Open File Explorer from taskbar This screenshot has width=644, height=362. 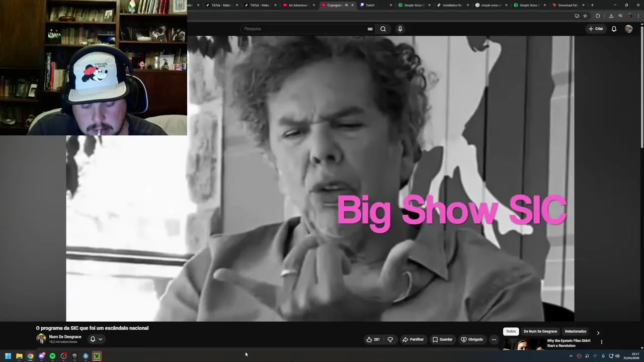click(x=19, y=356)
